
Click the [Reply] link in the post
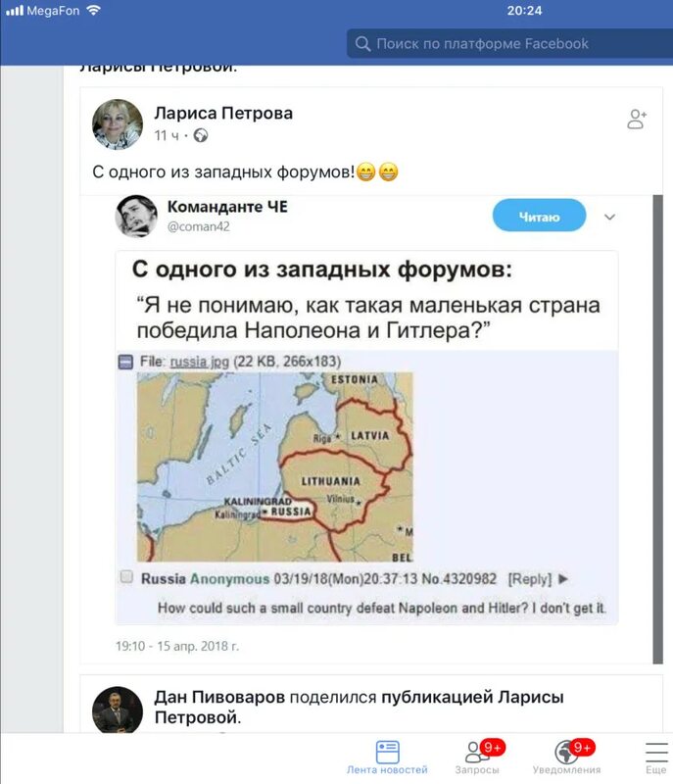[x=530, y=579]
